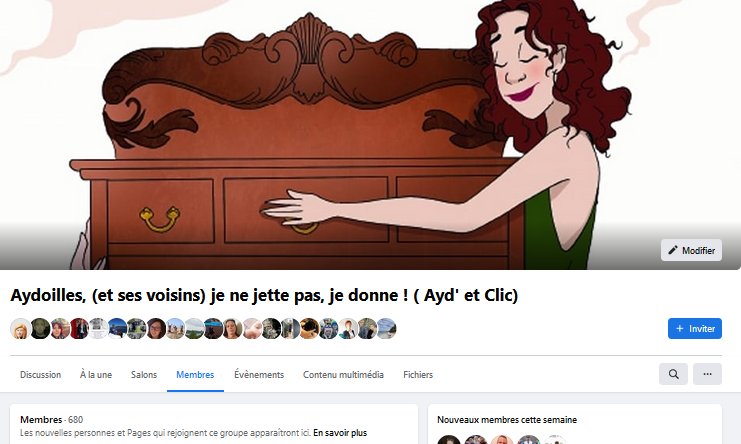Click the Modifier cover photo button
741x444 pixels.
pos(691,250)
